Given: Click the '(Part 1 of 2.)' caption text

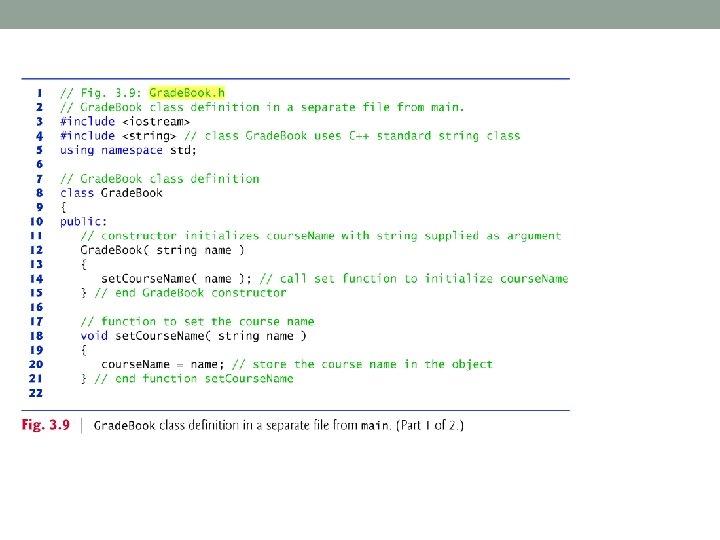Looking at the screenshot, I should click(430, 425).
